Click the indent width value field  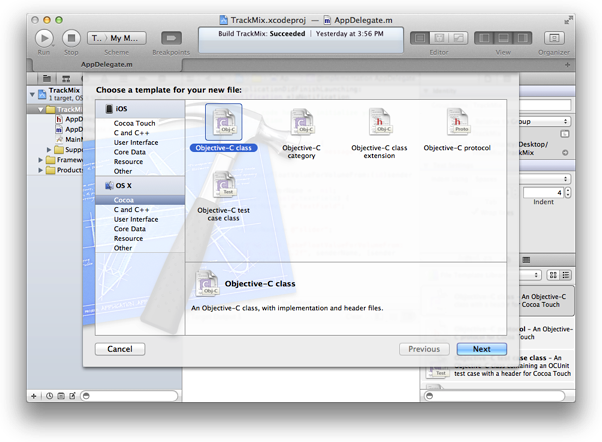click(543, 192)
